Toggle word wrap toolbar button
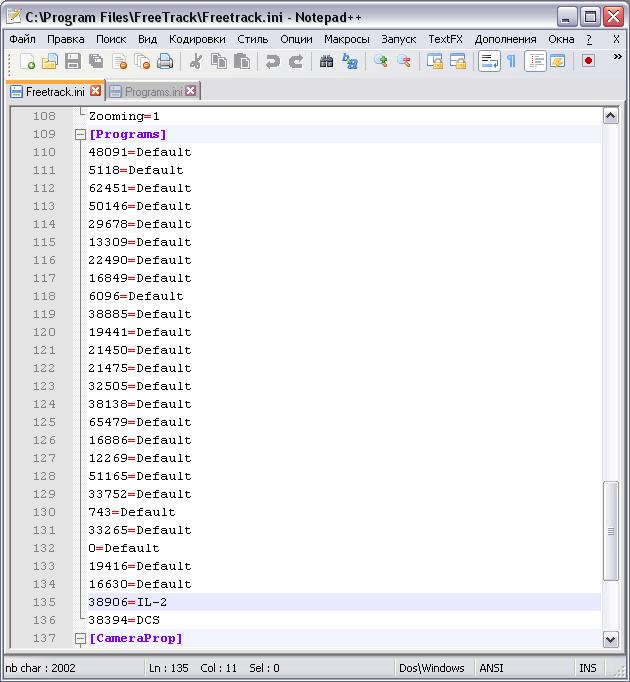 (489, 61)
